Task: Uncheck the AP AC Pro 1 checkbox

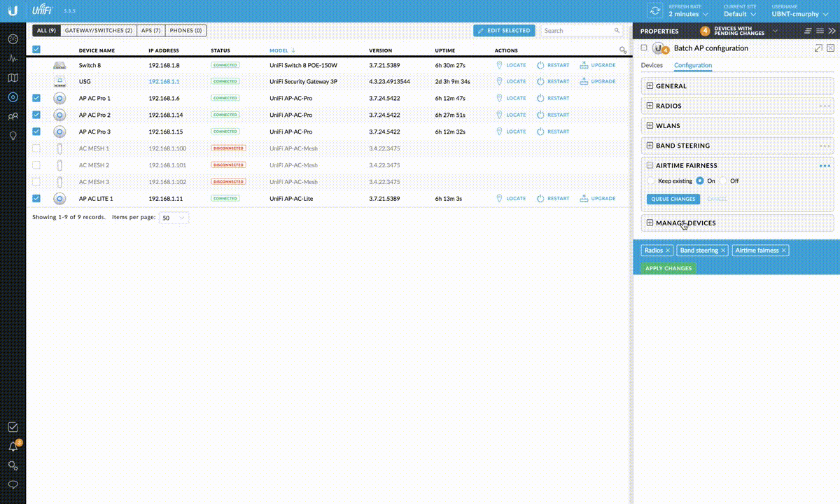Action: pyautogui.click(x=36, y=98)
